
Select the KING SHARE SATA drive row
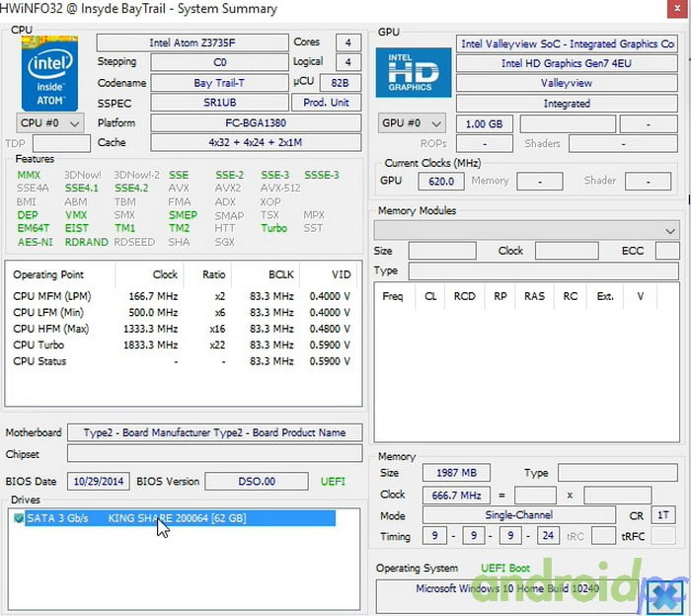(x=180, y=518)
